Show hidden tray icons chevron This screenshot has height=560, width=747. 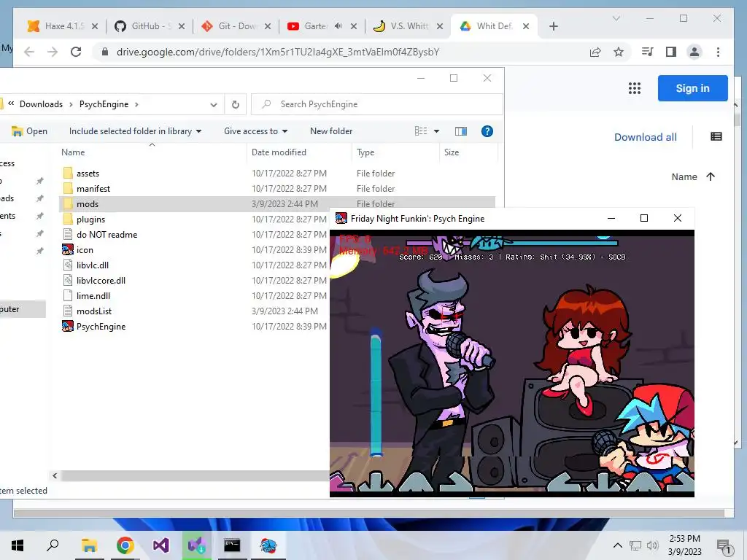point(617,545)
